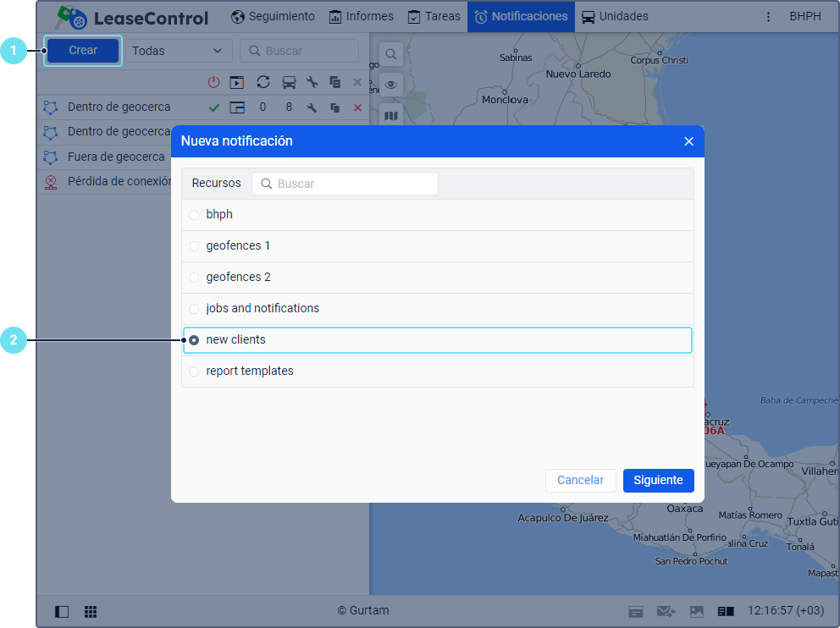840x628 pixels.
Task: Open the Tareas tab
Action: click(434, 17)
